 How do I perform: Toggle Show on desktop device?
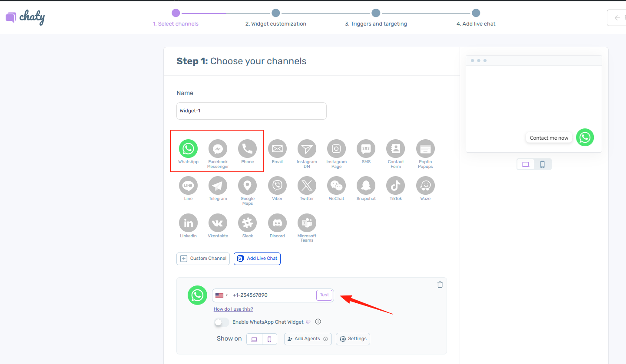(x=254, y=339)
